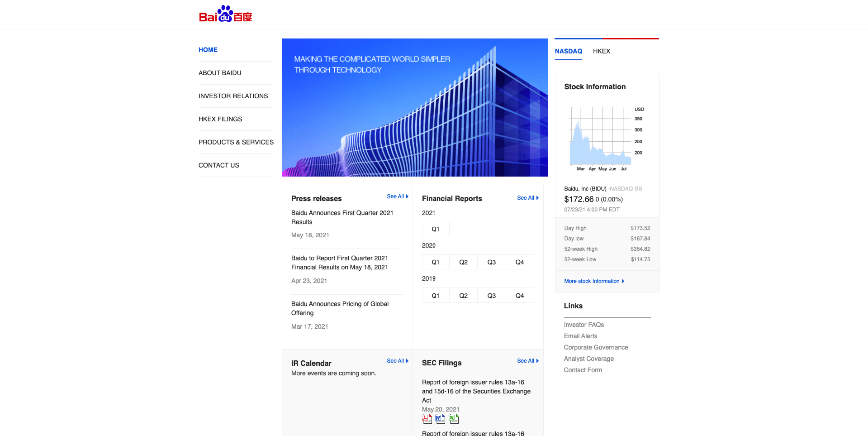
Task: Click the 'Baidu, Inc (BIDU)' ticker label
Action: [x=585, y=189]
